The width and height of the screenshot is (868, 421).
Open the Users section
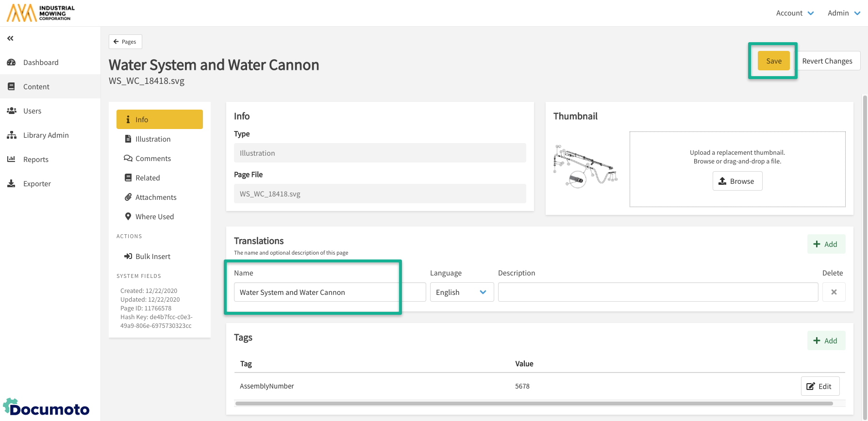(x=32, y=111)
